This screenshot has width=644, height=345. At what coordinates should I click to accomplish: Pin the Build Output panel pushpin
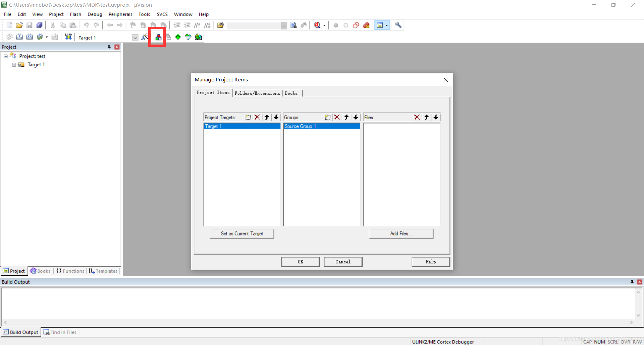(x=632, y=282)
